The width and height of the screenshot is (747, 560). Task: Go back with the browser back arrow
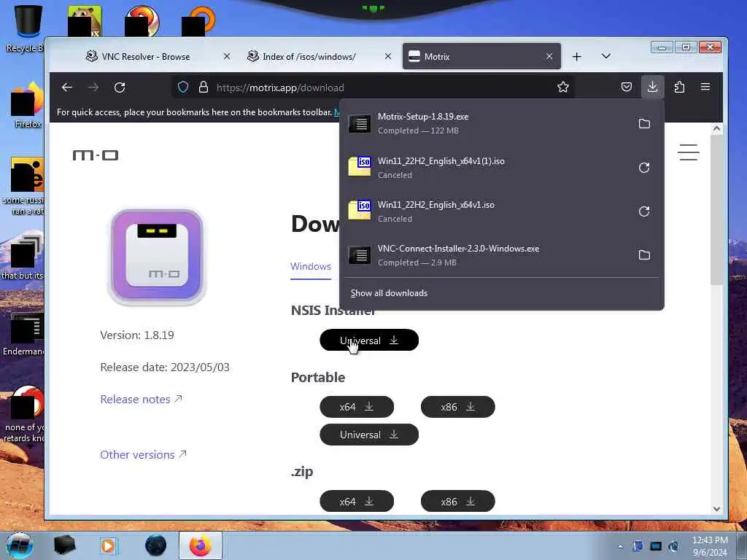click(x=67, y=87)
